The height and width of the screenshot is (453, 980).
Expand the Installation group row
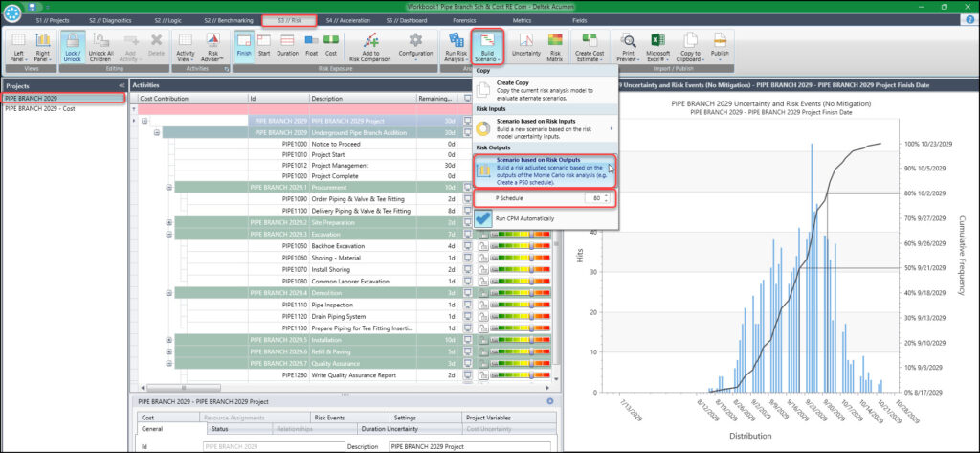pyautogui.click(x=168, y=340)
